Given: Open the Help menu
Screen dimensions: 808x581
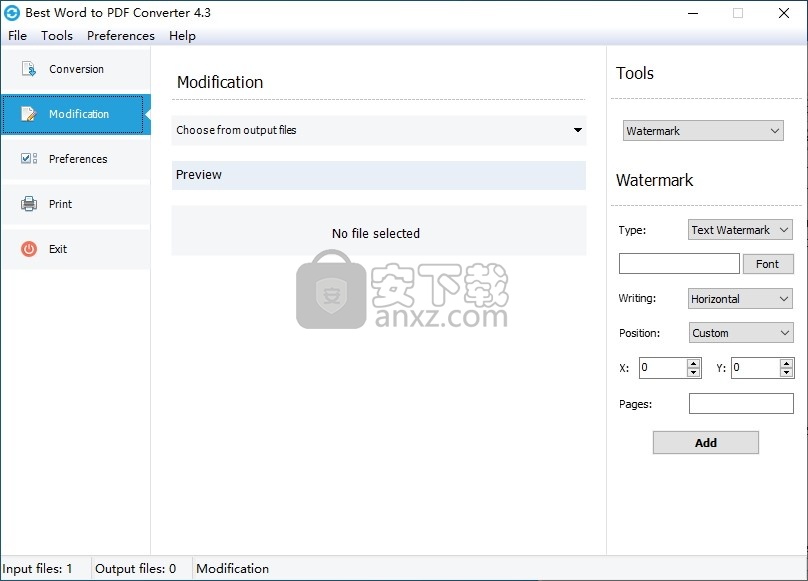Looking at the screenshot, I should (x=182, y=36).
